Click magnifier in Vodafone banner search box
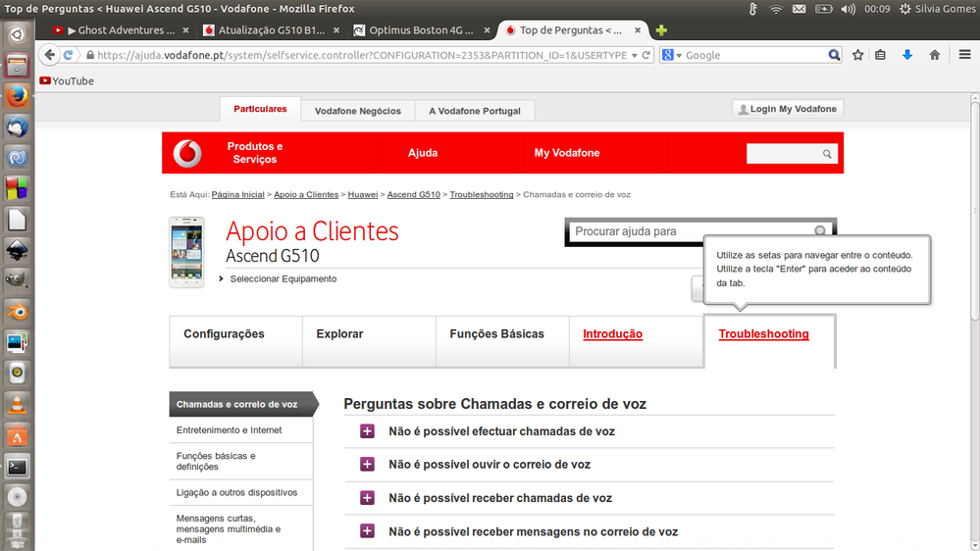The width and height of the screenshot is (980, 551). coord(826,154)
